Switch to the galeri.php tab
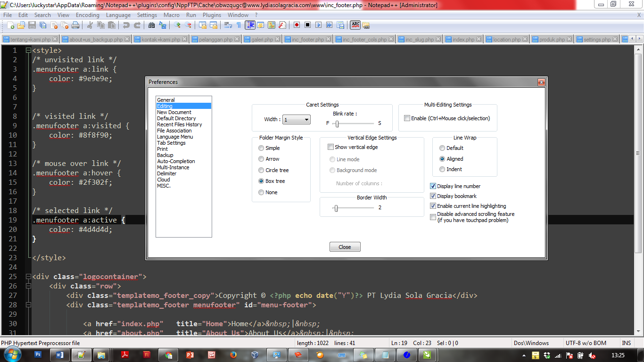 (262, 39)
